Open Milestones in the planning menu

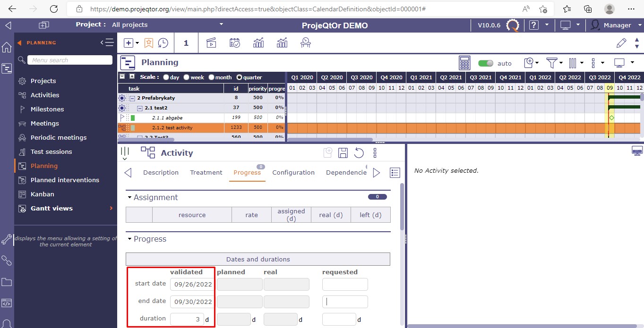coord(47,109)
